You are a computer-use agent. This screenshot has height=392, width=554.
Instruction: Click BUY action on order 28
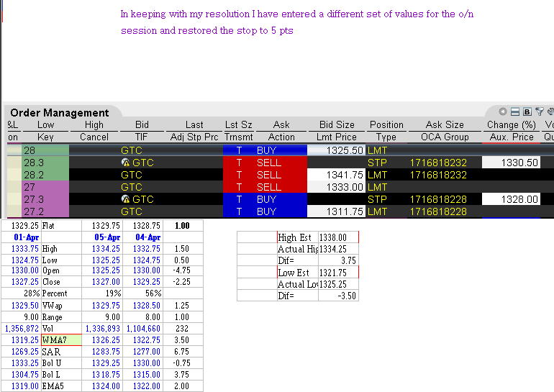(266, 150)
